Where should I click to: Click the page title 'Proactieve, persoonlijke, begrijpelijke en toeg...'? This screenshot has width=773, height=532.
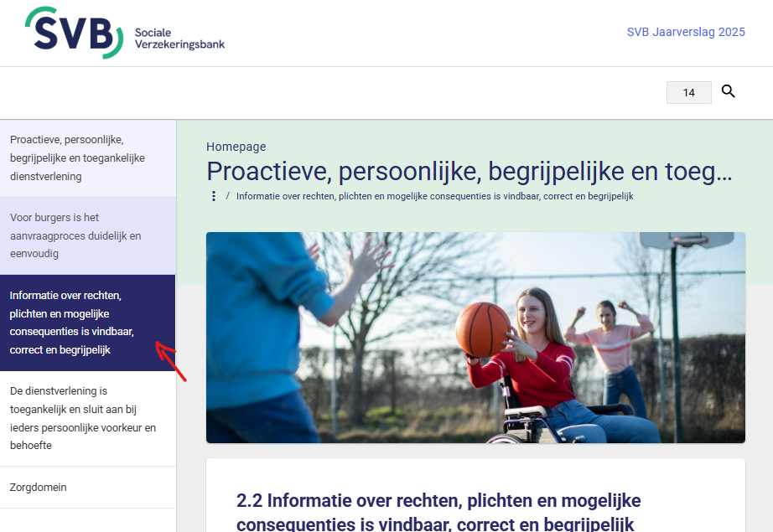click(470, 172)
